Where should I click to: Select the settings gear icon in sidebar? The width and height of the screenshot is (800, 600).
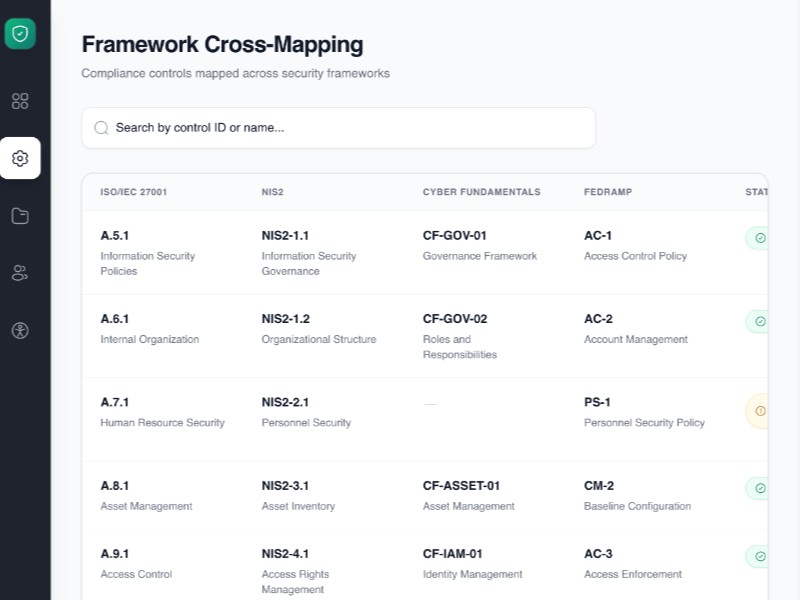pos(20,158)
